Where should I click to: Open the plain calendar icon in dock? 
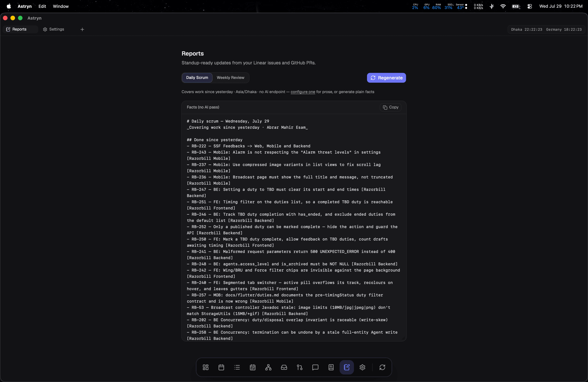point(221,367)
